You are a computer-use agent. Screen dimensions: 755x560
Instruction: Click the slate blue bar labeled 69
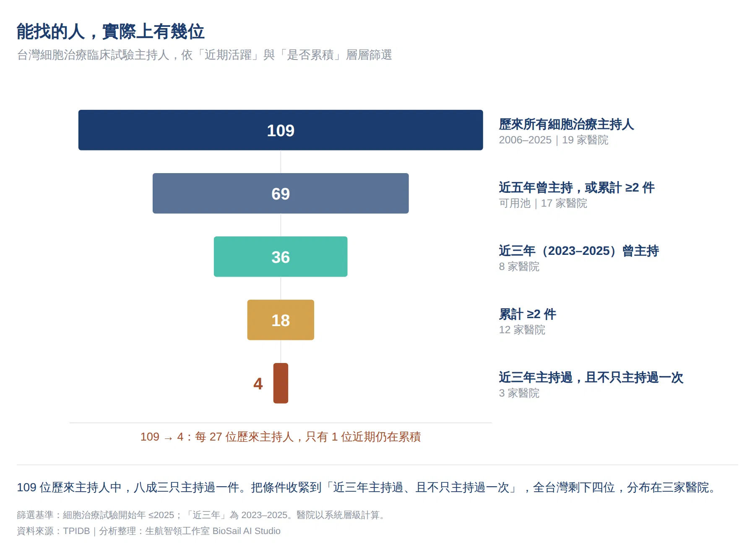click(x=281, y=193)
